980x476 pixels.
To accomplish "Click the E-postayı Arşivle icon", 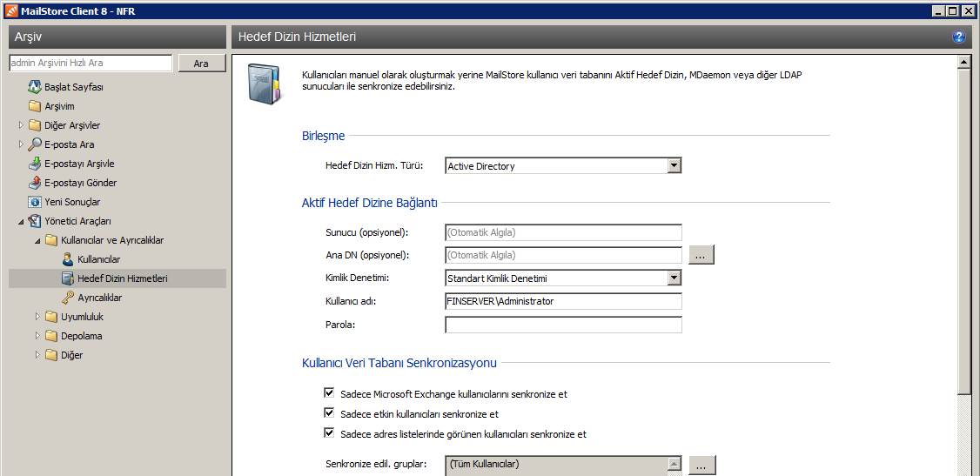I will [x=35, y=164].
